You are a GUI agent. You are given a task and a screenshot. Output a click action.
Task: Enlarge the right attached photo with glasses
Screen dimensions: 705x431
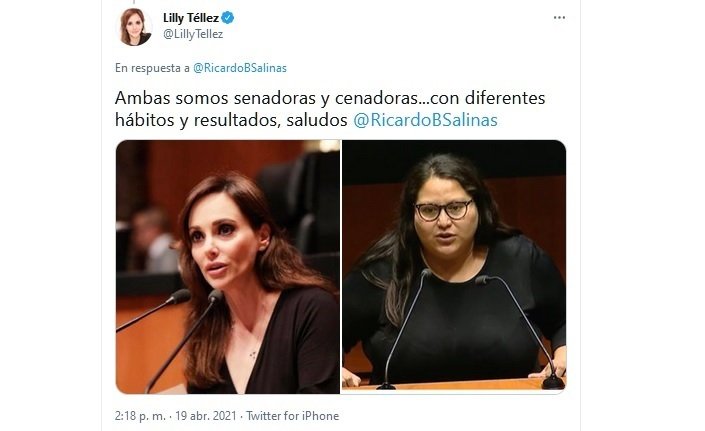click(454, 265)
